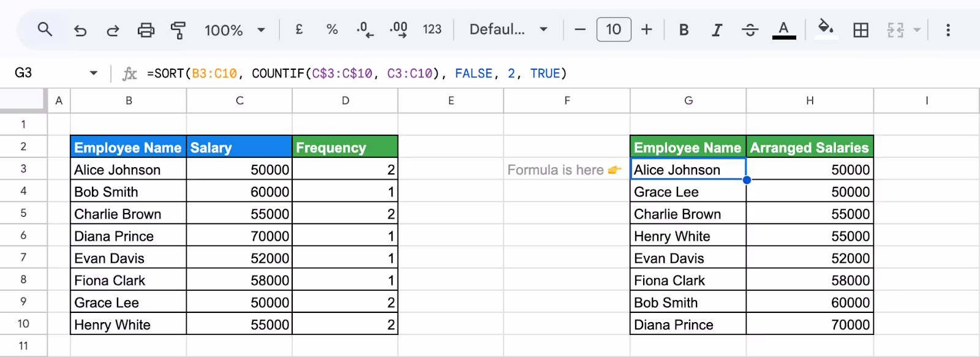Activate the paint format tool
The image size is (980, 357).
pos(178,30)
